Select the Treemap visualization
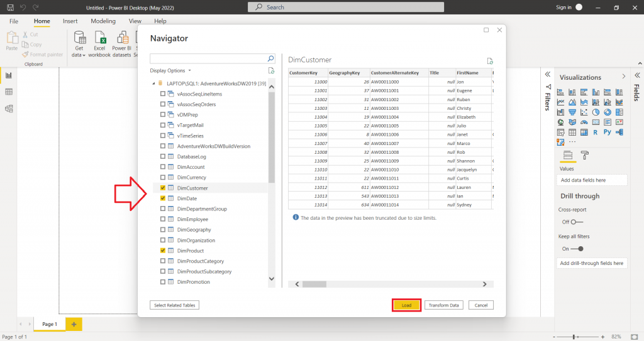644x341 pixels. click(619, 112)
